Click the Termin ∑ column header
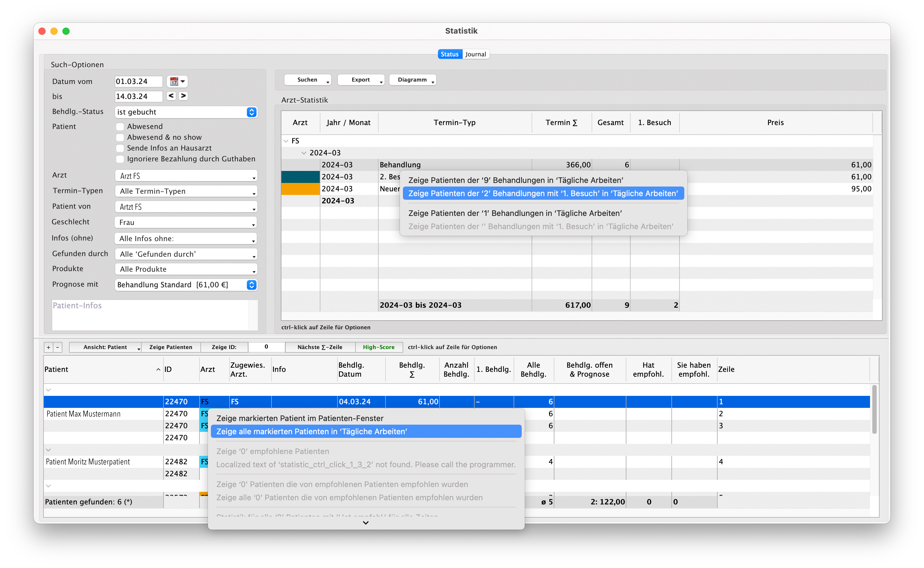This screenshot has width=924, height=568. click(562, 123)
